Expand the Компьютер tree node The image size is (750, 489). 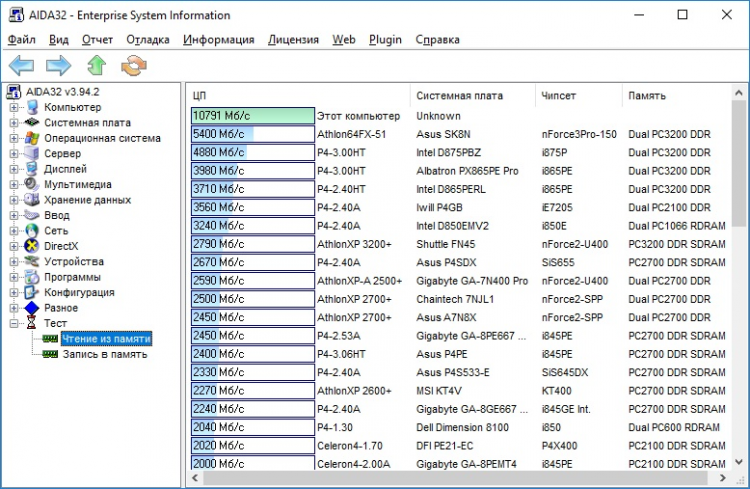(x=14, y=108)
